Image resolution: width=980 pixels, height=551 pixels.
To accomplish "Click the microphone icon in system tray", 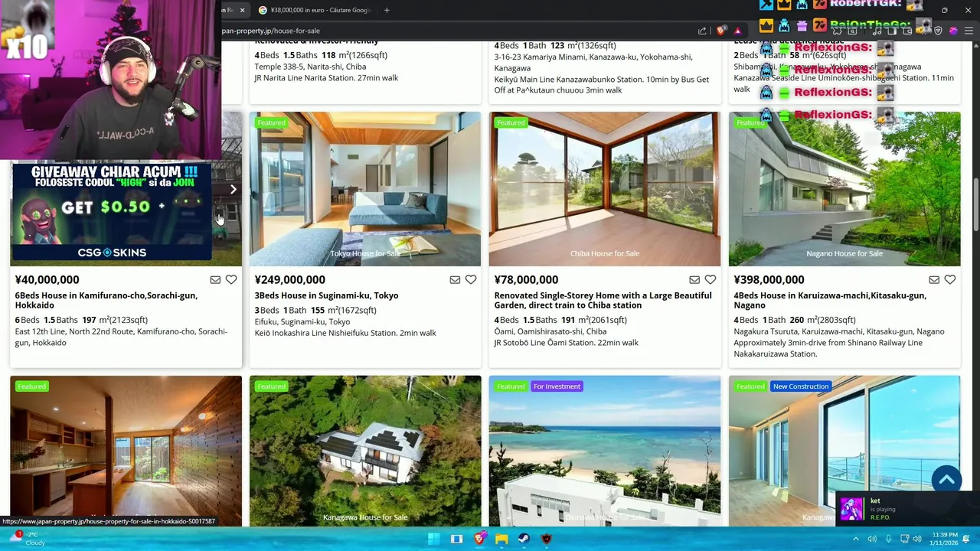I will click(888, 539).
